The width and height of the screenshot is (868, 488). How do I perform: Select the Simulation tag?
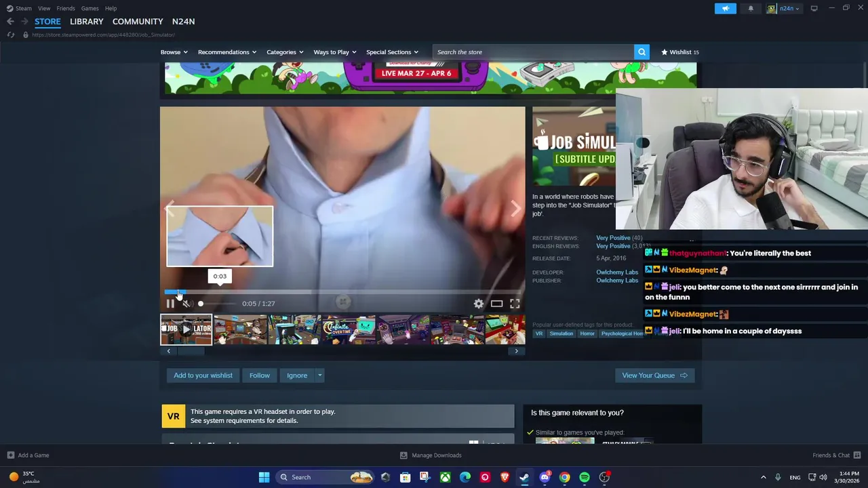561,333
